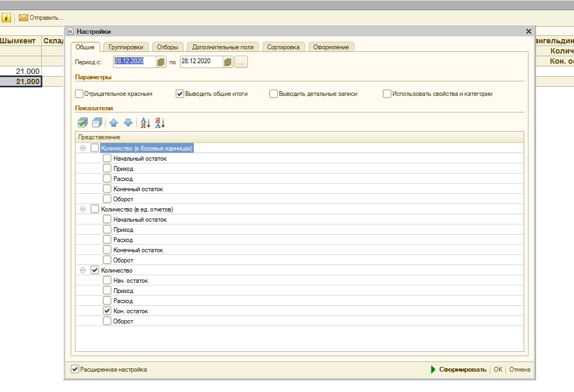Open the Дополнительные поля tab
This screenshot has height=392, width=574.
click(223, 47)
